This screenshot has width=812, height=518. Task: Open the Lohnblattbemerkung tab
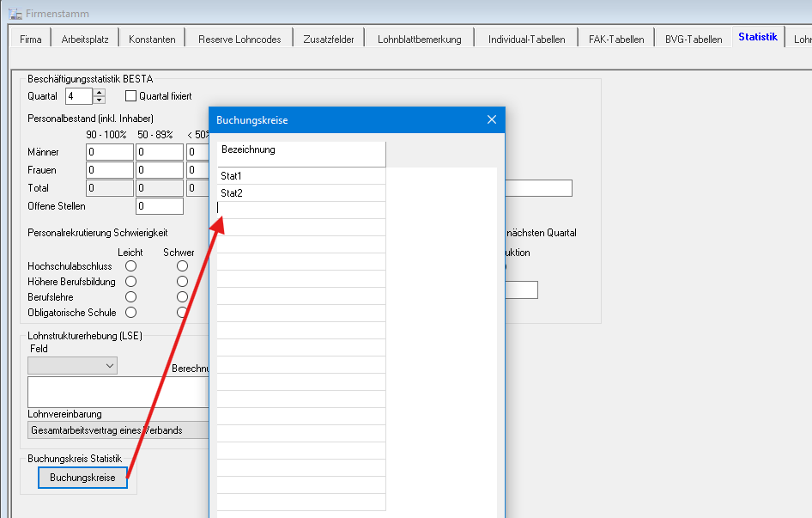point(420,39)
